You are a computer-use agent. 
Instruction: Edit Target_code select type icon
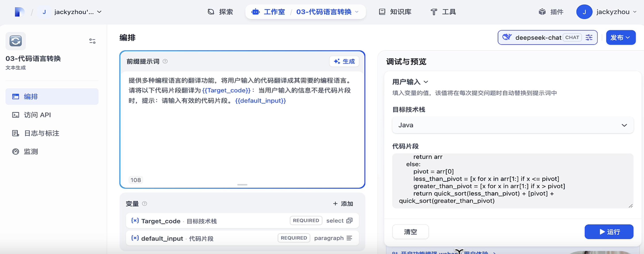[x=349, y=221]
